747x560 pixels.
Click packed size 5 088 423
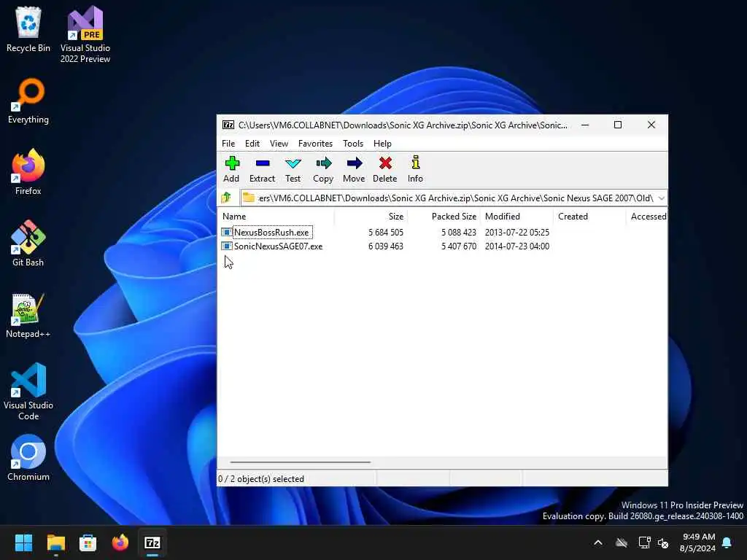tap(459, 233)
